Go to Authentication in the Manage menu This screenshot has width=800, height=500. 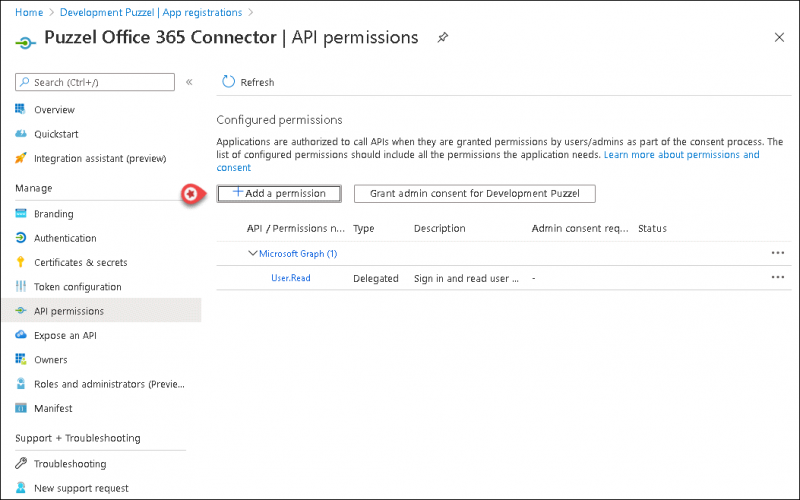pyautogui.click(x=65, y=238)
